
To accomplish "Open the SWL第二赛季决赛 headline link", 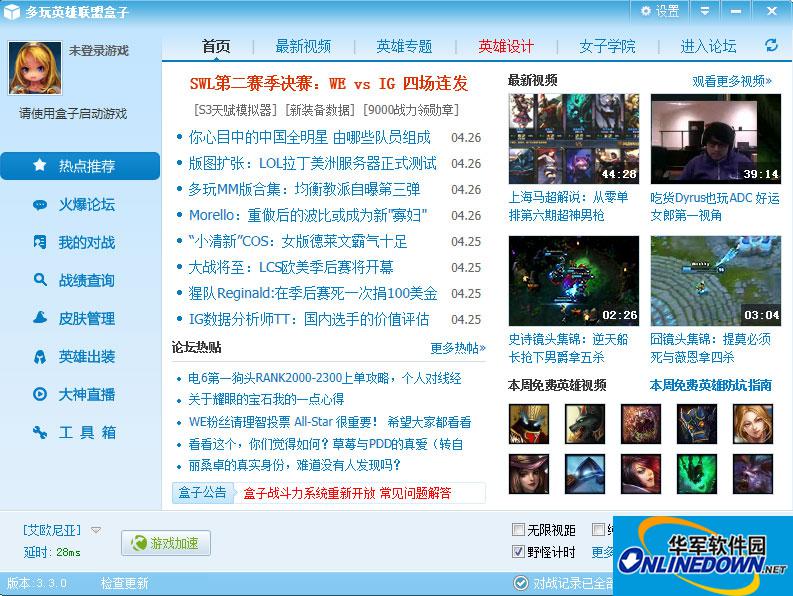I will point(329,83).
